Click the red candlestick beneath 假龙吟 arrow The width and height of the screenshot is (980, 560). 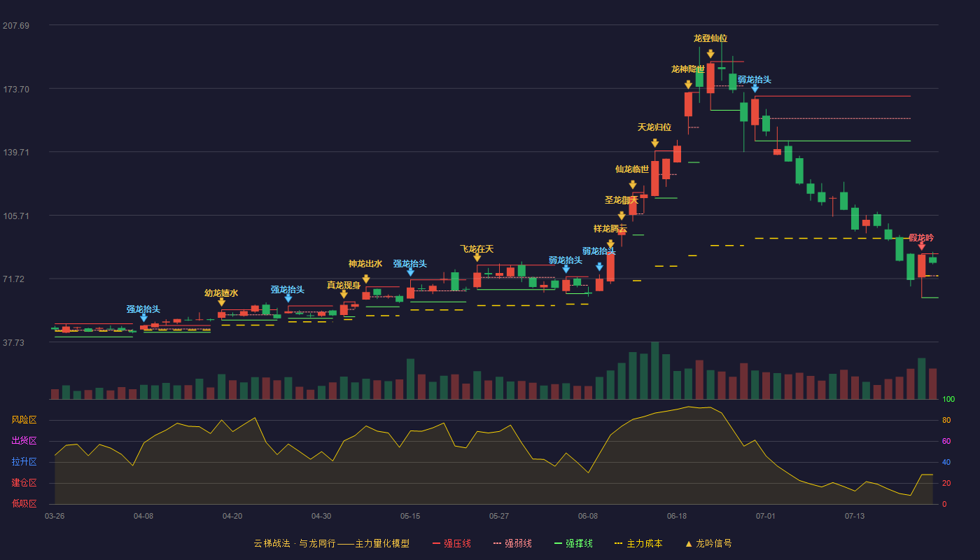[x=921, y=265]
